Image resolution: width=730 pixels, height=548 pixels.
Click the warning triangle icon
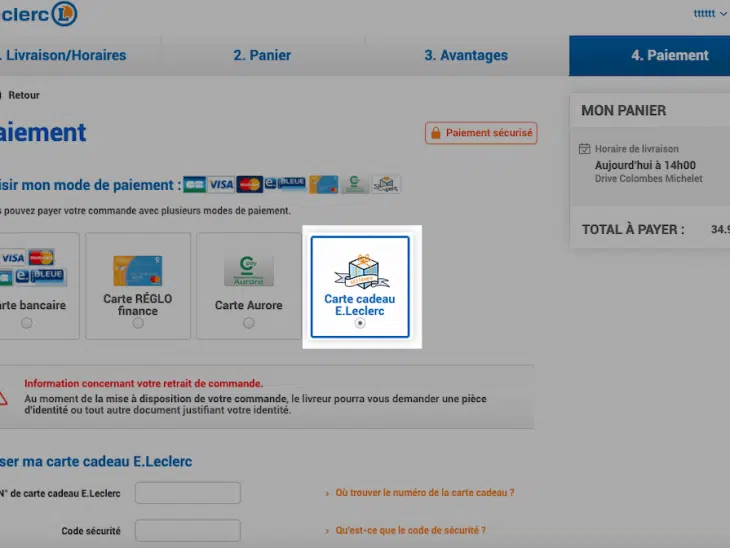[x=3, y=399]
